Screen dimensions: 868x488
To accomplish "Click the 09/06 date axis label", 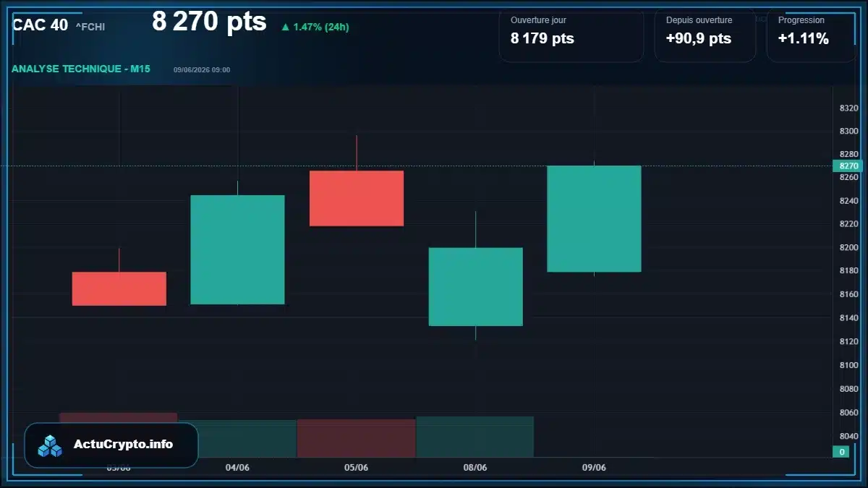I will click(594, 468).
